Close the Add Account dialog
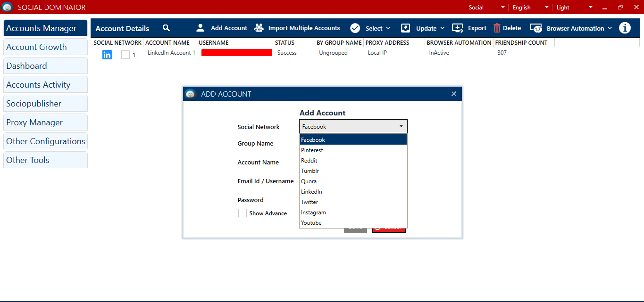Image resolution: width=644 pixels, height=302 pixels. click(x=454, y=94)
